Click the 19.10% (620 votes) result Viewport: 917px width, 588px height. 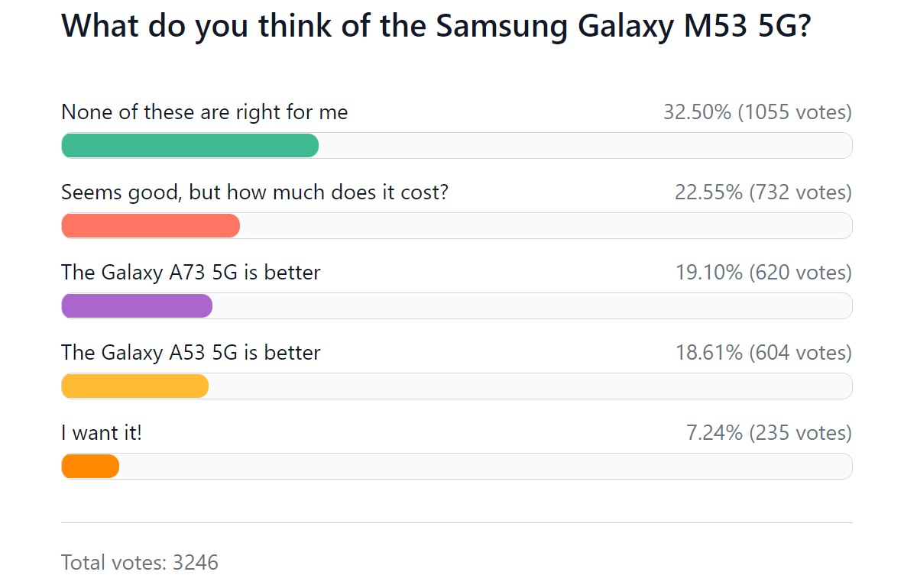coord(763,273)
